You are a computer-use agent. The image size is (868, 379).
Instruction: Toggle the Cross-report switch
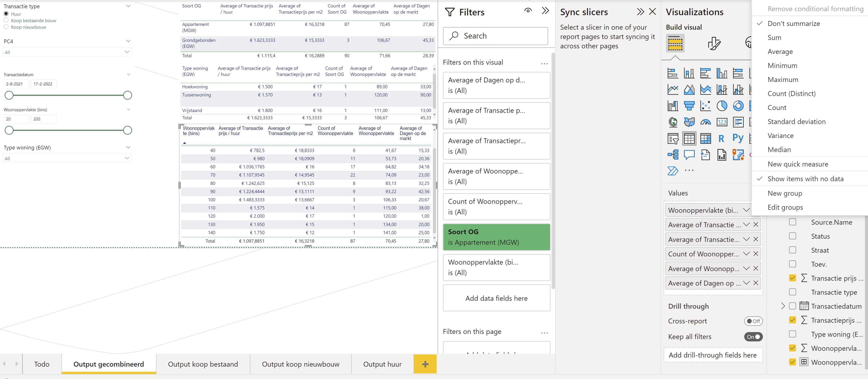753,321
